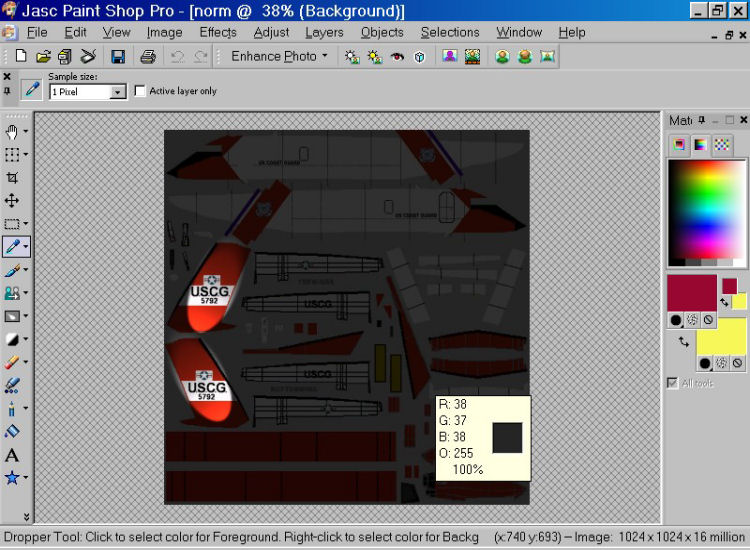Image resolution: width=750 pixels, height=550 pixels.
Task: Select the Crop tool
Action: coord(12,177)
